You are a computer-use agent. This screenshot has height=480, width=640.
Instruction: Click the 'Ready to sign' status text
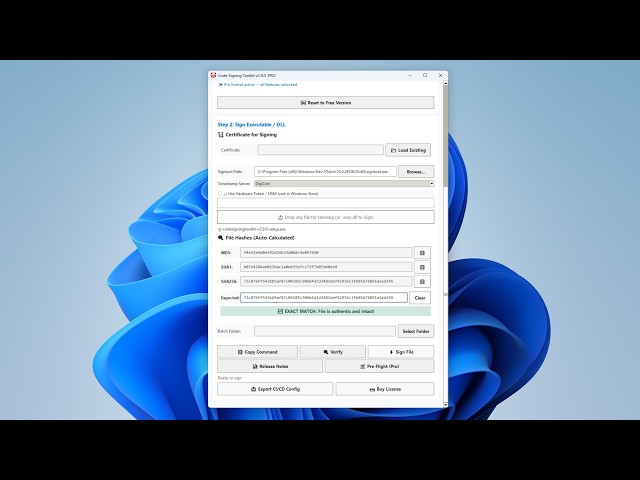229,378
